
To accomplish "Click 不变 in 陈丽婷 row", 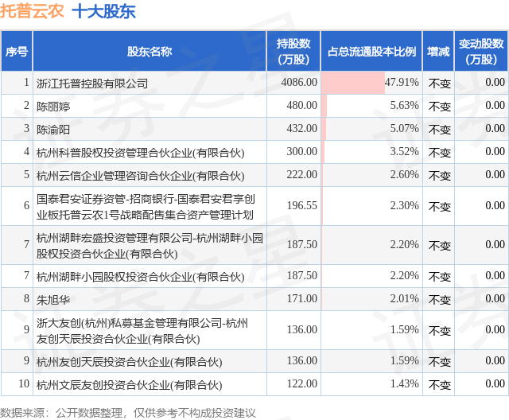I will pos(439,106).
